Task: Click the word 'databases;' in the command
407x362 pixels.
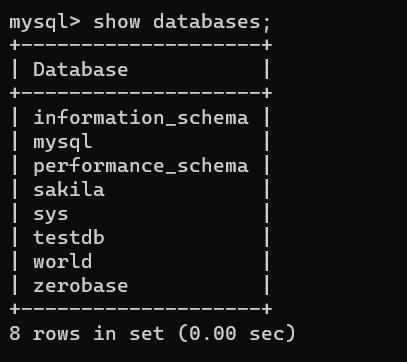Action: click(212, 22)
